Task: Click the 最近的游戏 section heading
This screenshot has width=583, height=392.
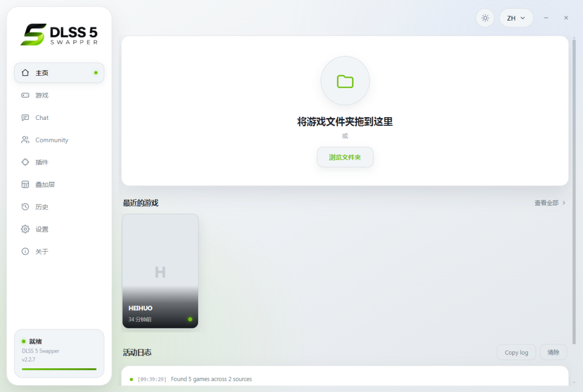Action: [x=140, y=202]
